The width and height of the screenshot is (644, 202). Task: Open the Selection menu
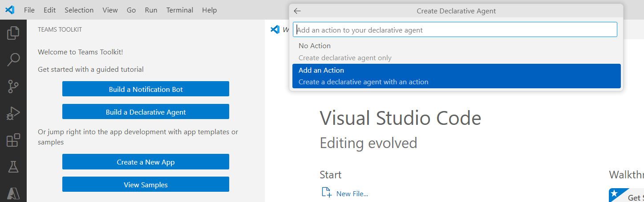click(x=79, y=10)
